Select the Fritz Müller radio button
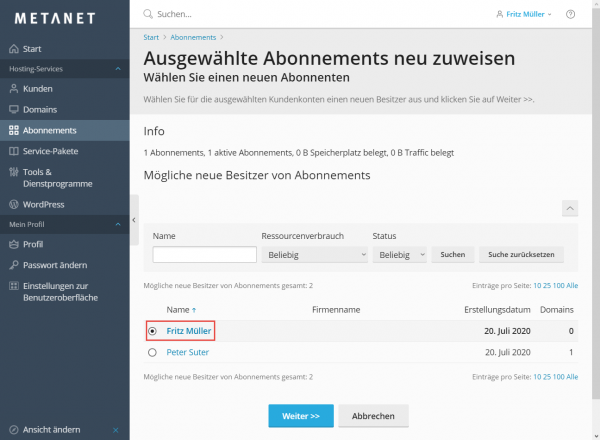This screenshot has height=440, width=600. [152, 330]
